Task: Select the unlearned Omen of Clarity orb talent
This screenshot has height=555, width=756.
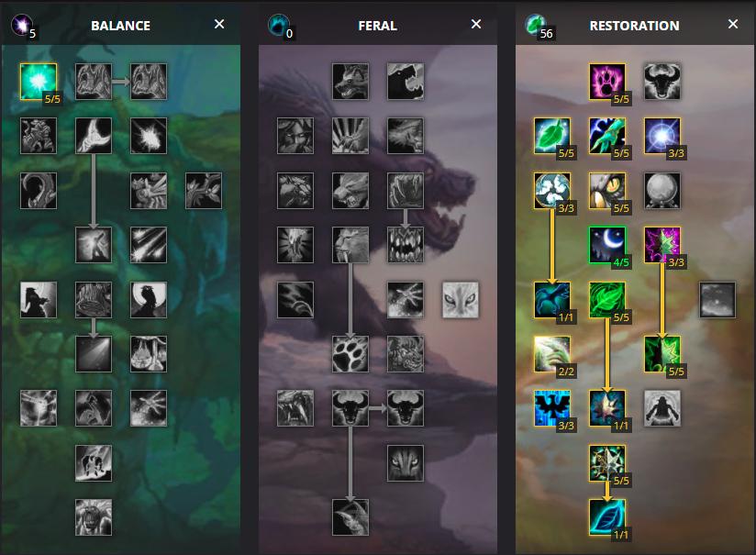Action: pyautogui.click(x=662, y=191)
